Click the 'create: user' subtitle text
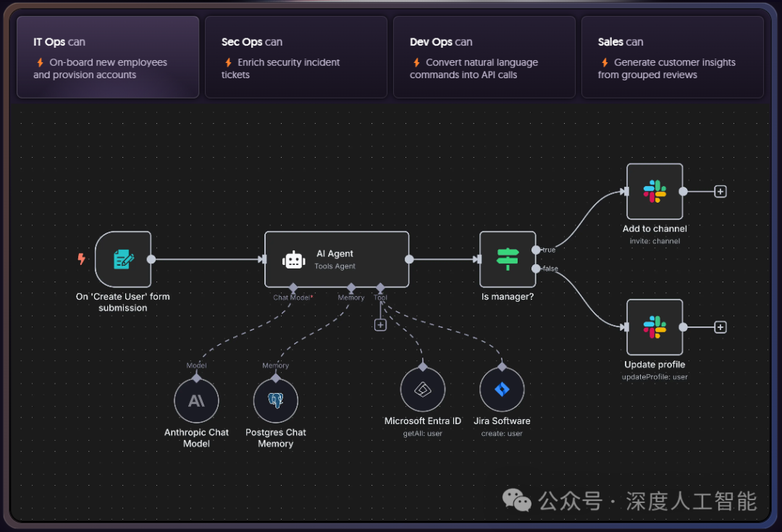The image size is (782, 532). (x=502, y=434)
